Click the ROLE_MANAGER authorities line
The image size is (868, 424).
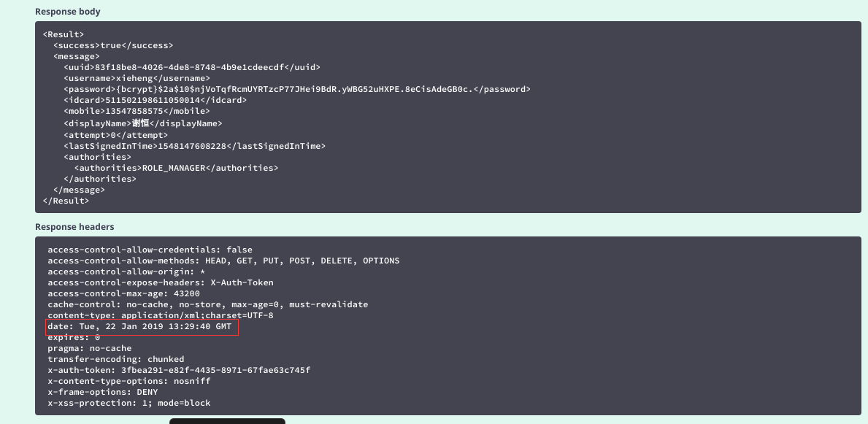pos(176,168)
